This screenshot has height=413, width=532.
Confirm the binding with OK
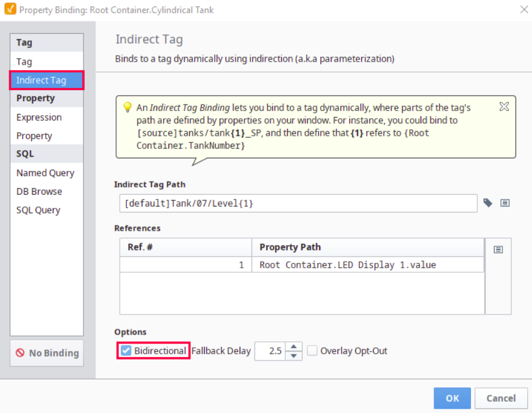(x=452, y=398)
